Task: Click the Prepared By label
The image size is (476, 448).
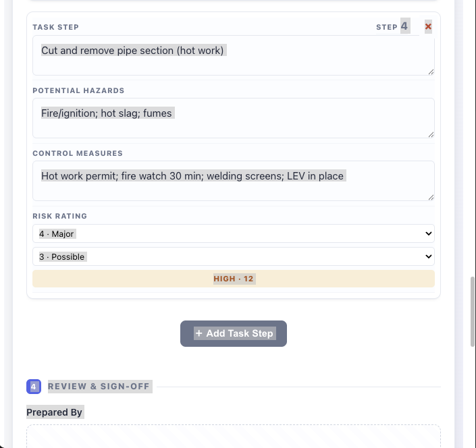Action: point(54,412)
